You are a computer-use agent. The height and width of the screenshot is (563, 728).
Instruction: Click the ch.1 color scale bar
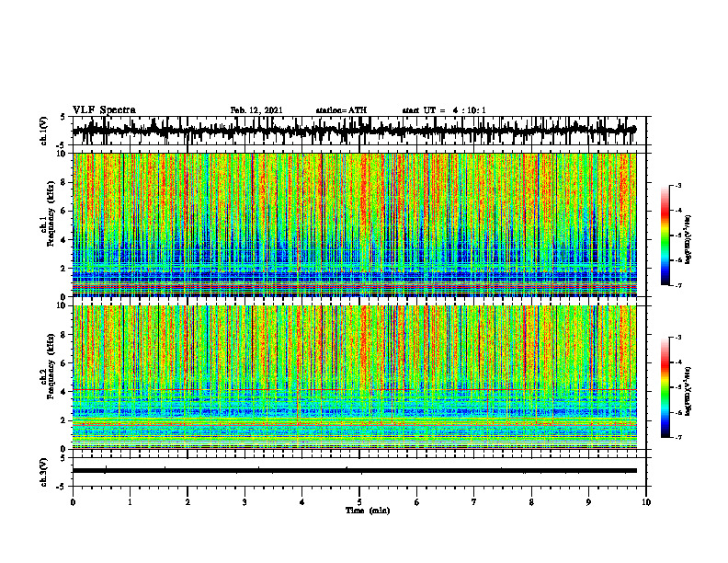665,236
